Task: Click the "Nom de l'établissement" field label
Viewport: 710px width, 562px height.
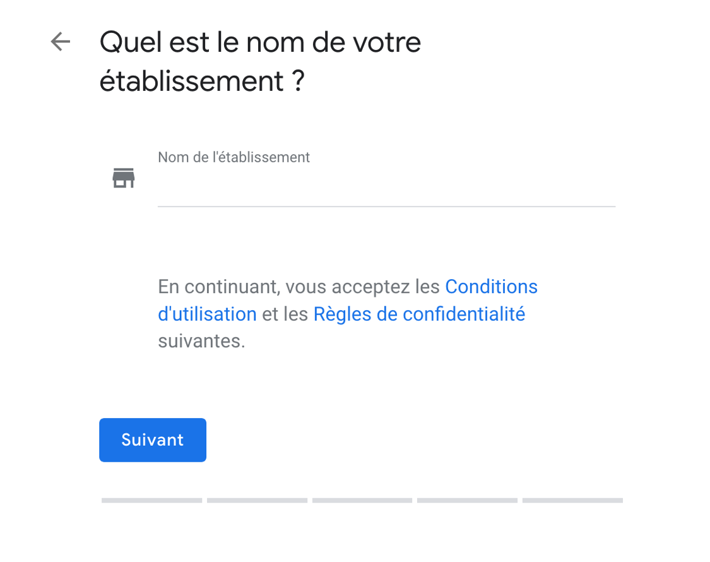Action: [234, 157]
